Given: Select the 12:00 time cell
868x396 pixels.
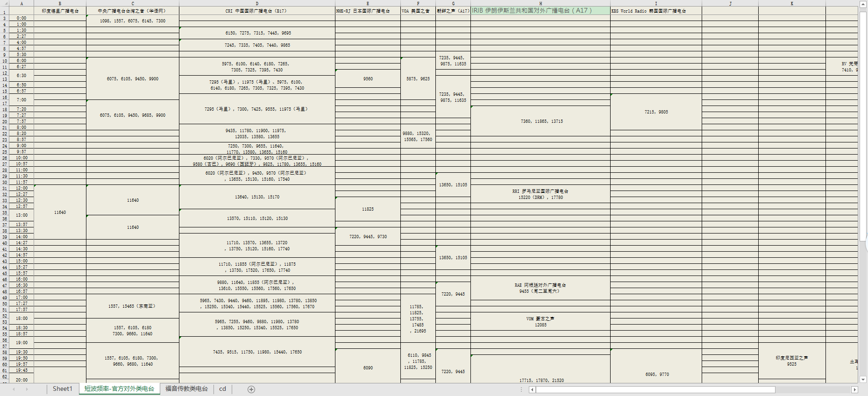Looking at the screenshot, I should click(x=21, y=188).
